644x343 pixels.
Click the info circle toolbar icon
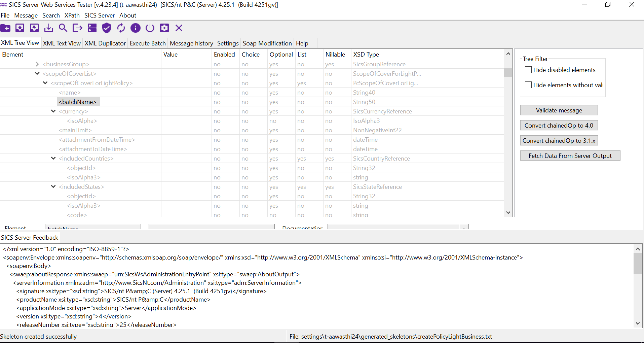tap(136, 28)
